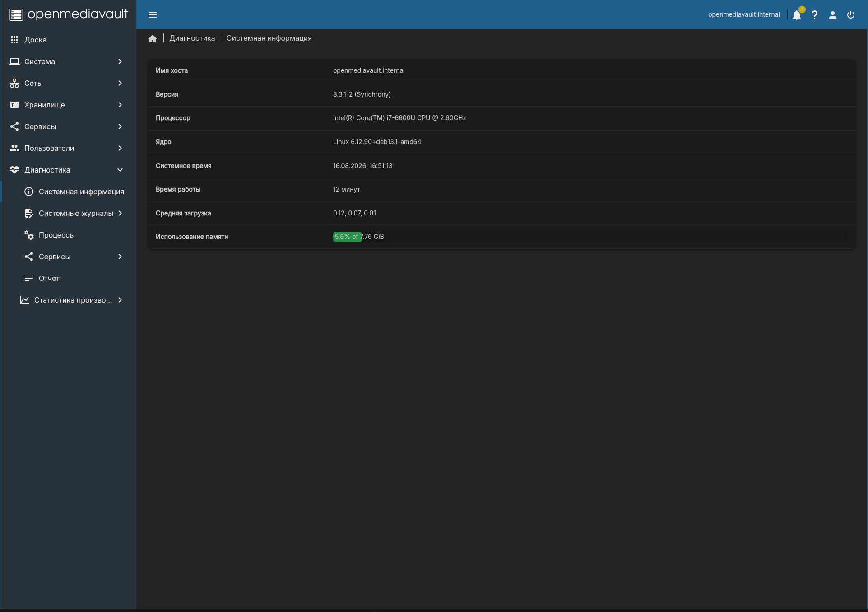Open the help question mark menu
This screenshot has height=612, width=868.
pos(815,15)
